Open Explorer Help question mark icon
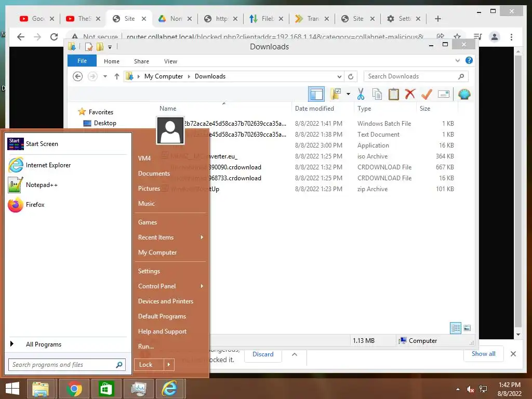 (469, 60)
